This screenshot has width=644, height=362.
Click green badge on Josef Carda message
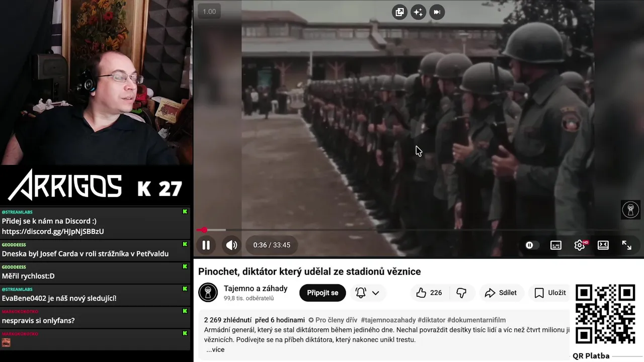pos(185,244)
